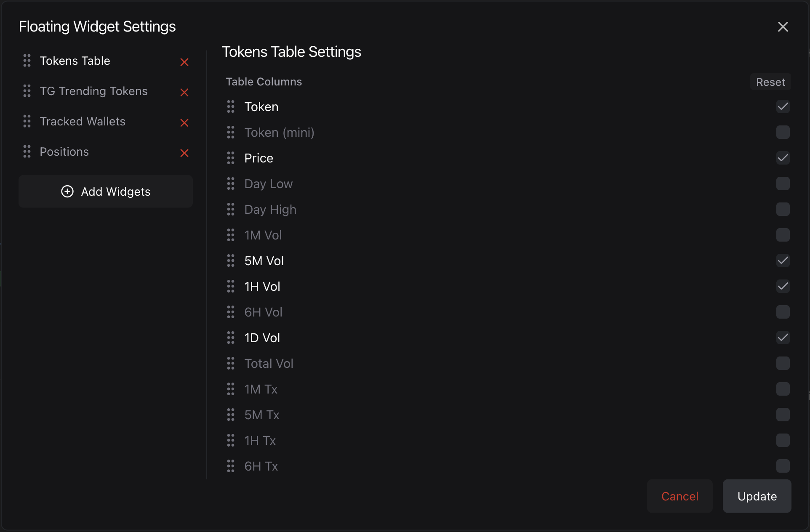Open the Tracked Wallets widget settings

point(83,122)
